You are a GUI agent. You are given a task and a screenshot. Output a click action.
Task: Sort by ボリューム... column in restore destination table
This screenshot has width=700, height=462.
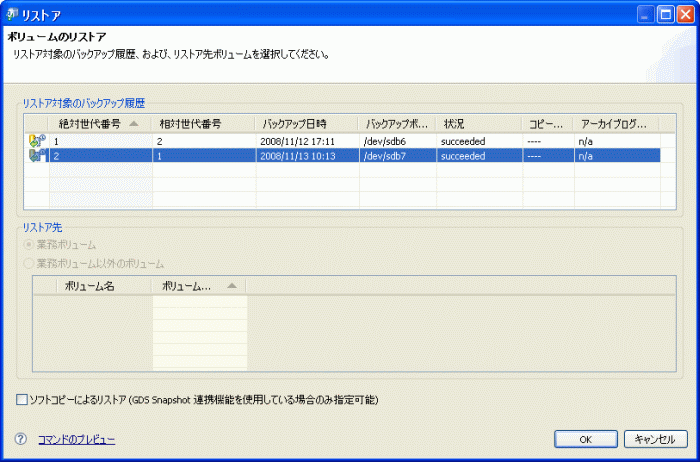click(x=198, y=286)
